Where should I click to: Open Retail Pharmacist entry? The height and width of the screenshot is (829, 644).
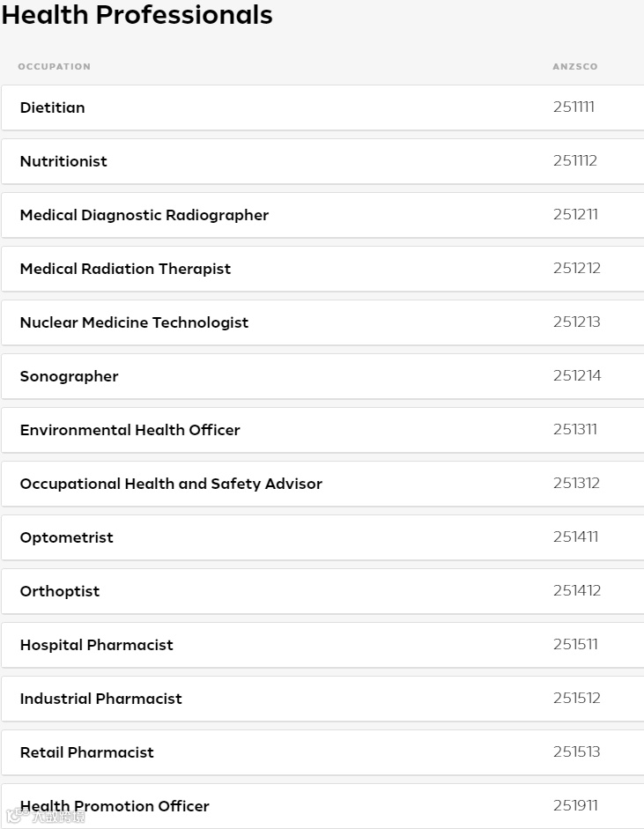(87, 752)
